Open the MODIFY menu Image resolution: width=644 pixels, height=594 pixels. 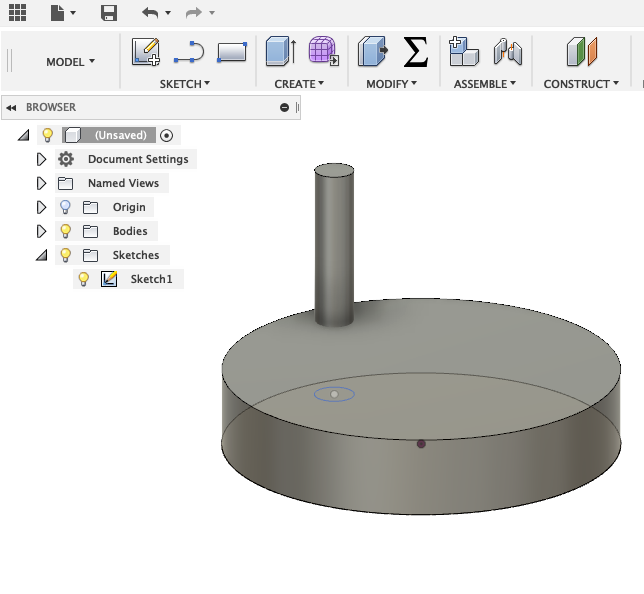(x=391, y=84)
